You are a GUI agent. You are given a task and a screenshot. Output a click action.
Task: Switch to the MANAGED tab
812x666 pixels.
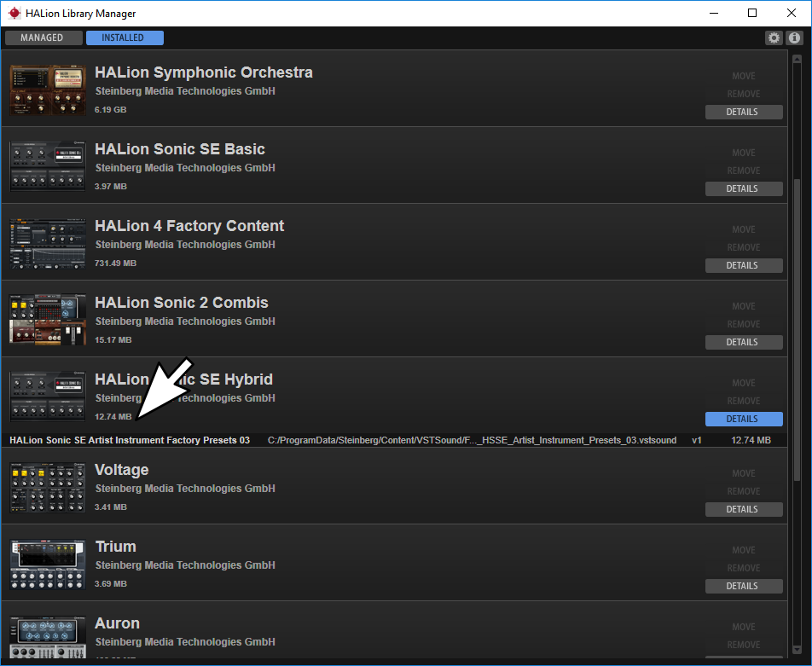coord(43,38)
